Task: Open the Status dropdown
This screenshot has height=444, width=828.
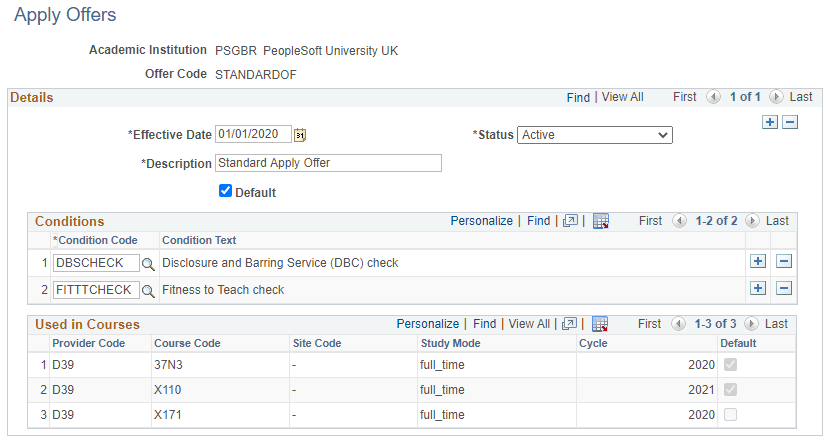Action: coord(594,135)
